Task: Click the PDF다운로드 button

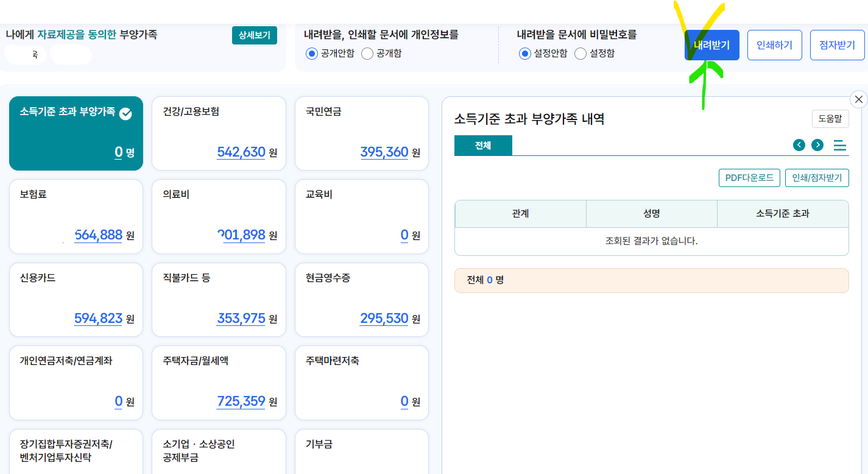Action: (749, 178)
